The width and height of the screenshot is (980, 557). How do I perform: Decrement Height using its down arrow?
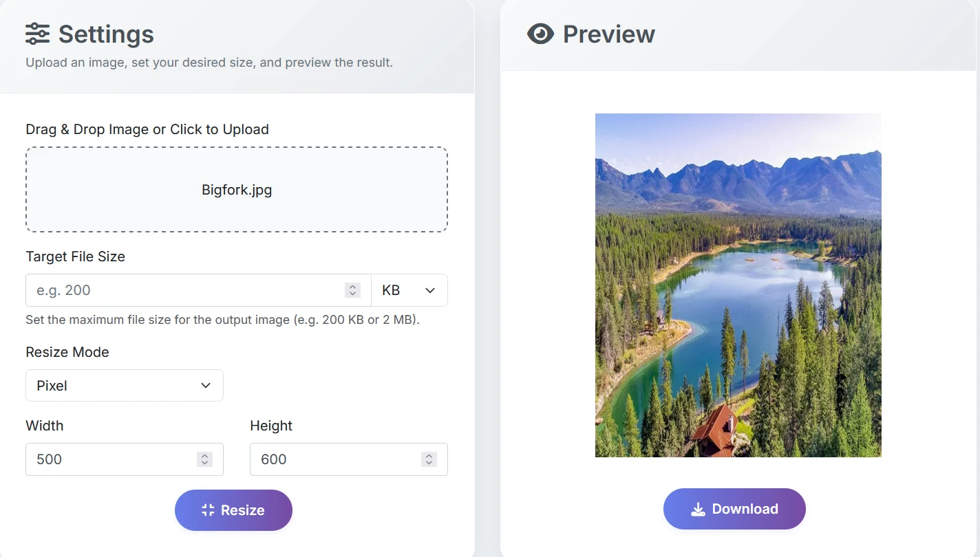coord(429,463)
